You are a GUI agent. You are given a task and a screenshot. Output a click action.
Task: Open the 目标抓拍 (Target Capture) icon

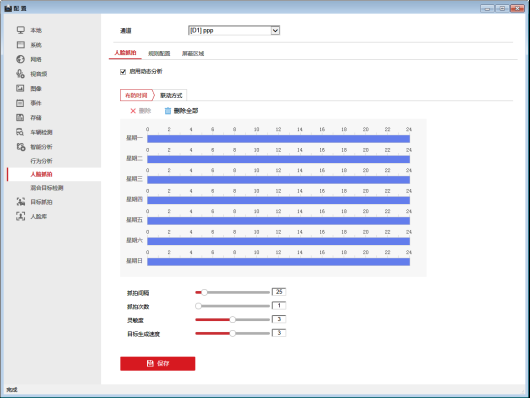[x=21, y=202]
